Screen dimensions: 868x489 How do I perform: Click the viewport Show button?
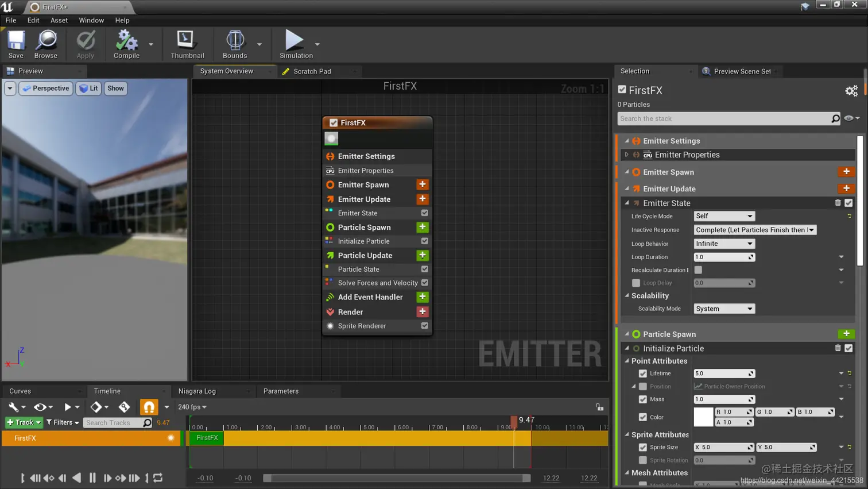[x=115, y=88]
